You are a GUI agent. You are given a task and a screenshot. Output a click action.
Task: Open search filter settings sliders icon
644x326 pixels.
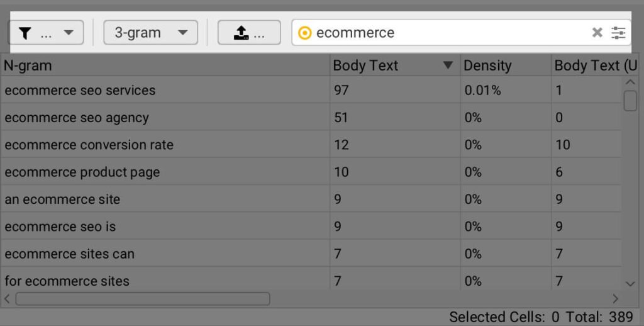618,33
